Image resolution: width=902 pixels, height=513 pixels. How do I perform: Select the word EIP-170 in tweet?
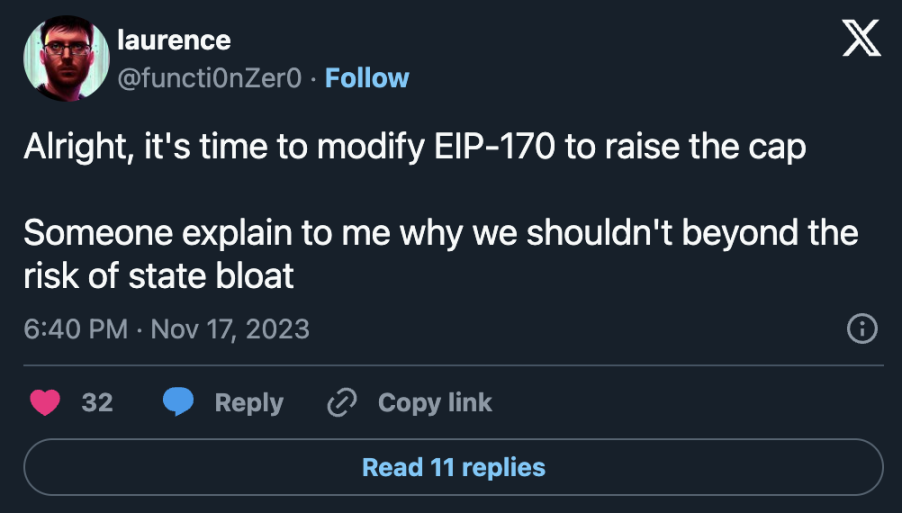pyautogui.click(x=495, y=146)
